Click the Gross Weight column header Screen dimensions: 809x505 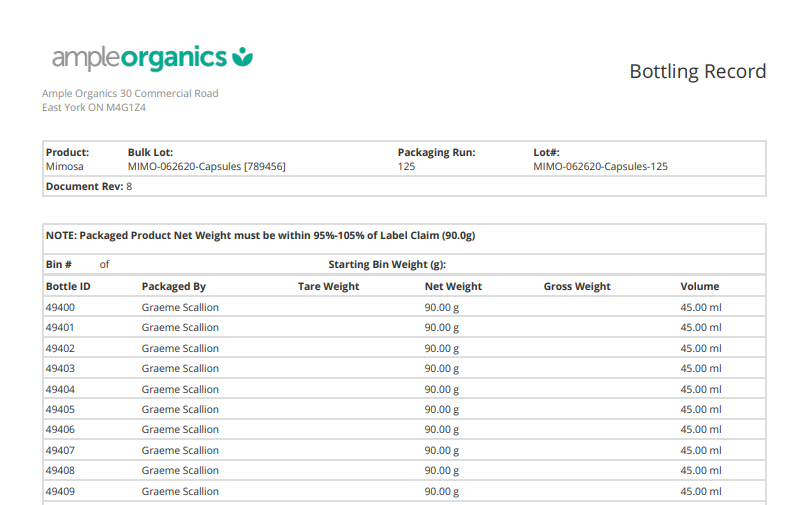click(577, 286)
